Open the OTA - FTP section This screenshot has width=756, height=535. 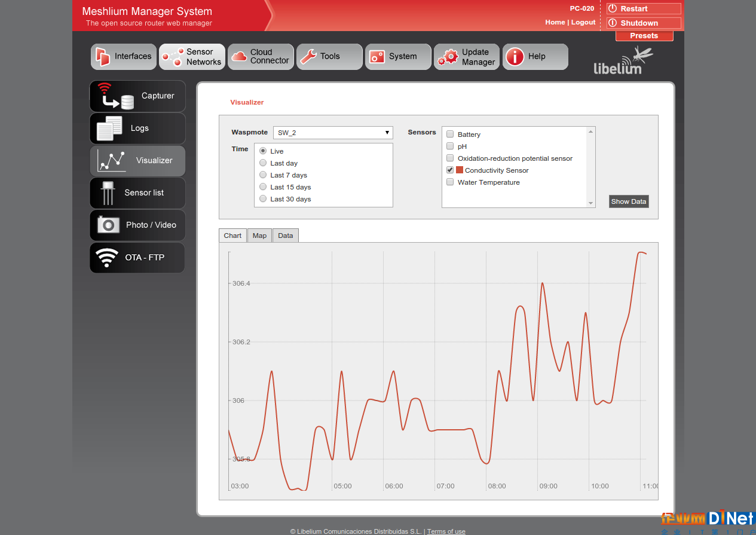point(137,258)
